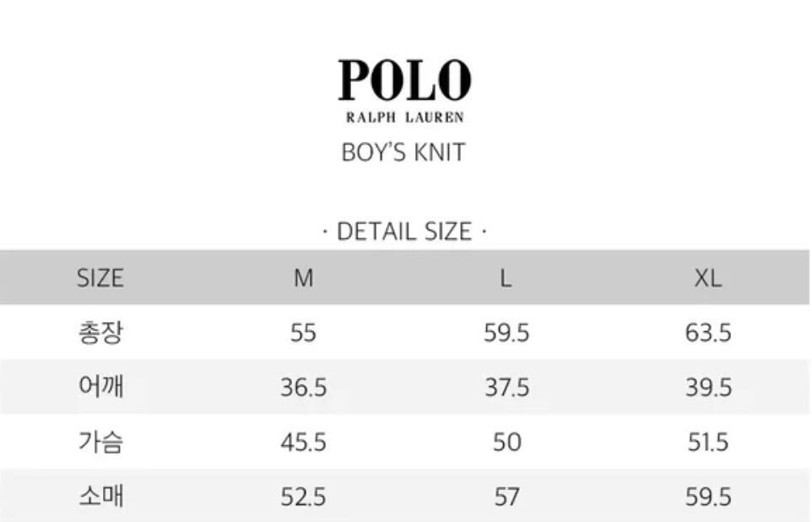Click the M chest value 45.5
The height and width of the screenshot is (522, 812).
pyautogui.click(x=303, y=442)
